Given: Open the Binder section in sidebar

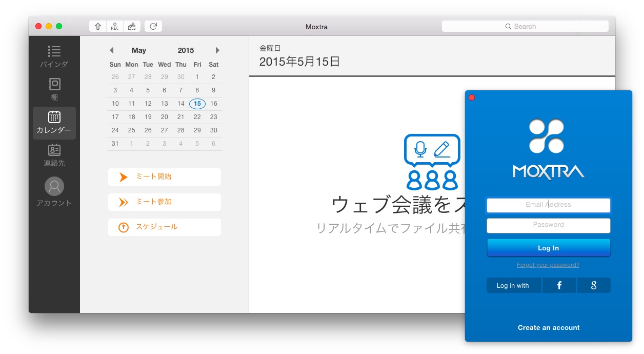Looking at the screenshot, I should (x=54, y=57).
